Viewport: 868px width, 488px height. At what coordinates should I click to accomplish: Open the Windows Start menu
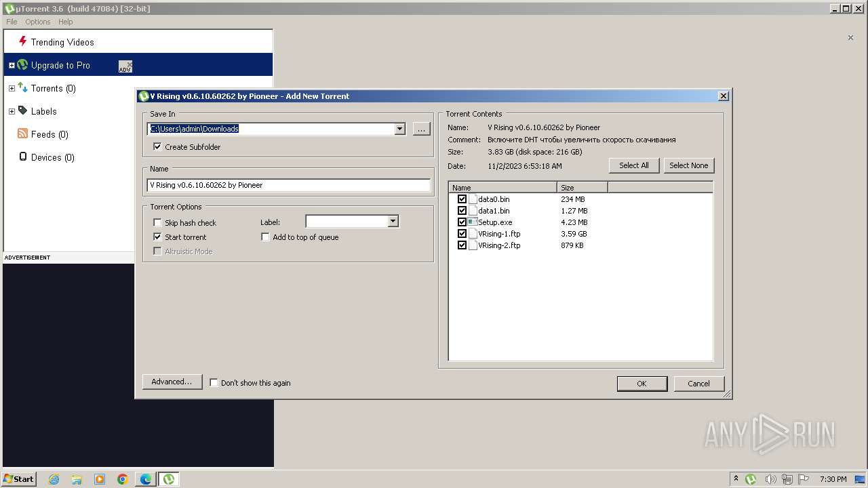tap(19, 479)
